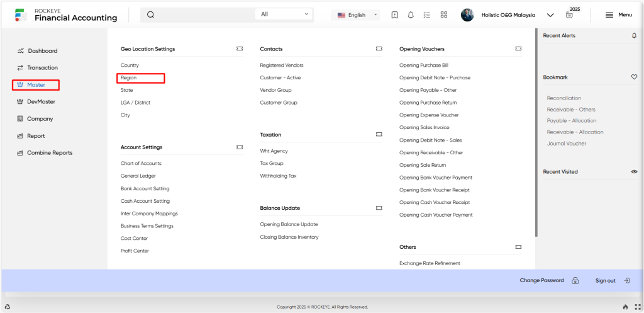Toggle the Recent Alerts bell icon
This screenshot has width=644, height=313.
click(634, 36)
